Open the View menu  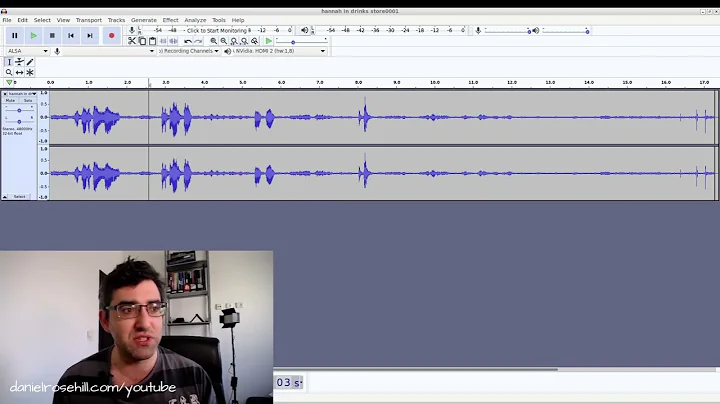63,20
